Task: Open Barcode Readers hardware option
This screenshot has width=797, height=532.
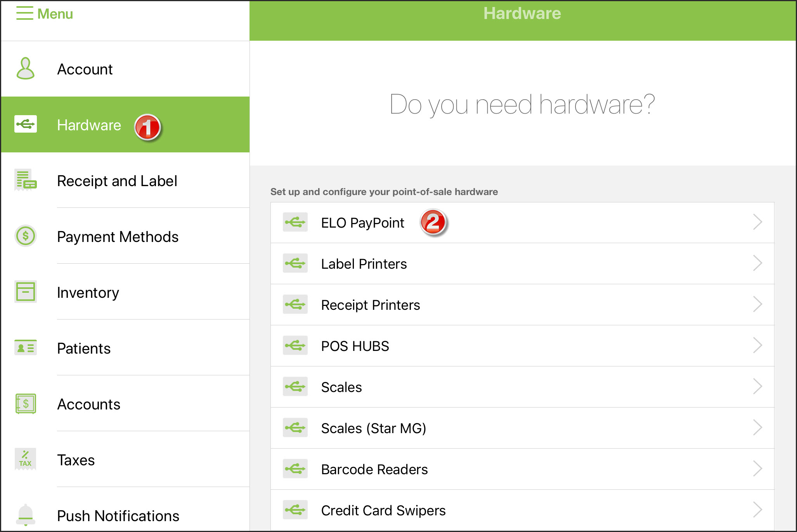Action: tap(374, 470)
